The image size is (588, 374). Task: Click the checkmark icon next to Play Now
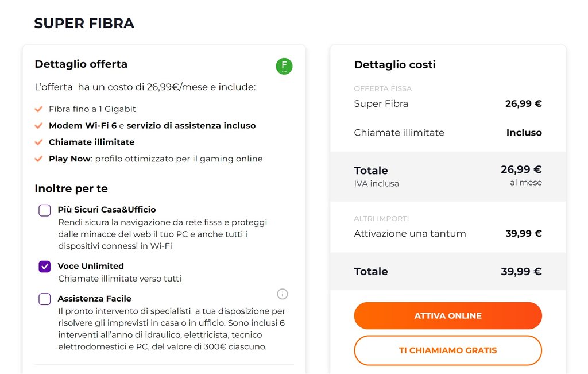(x=39, y=159)
